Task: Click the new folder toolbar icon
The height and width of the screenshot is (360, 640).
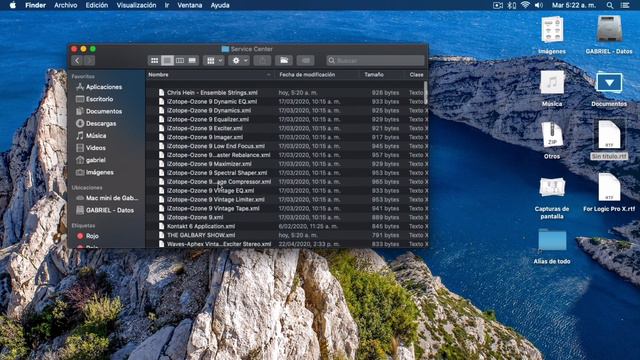Action: point(284,61)
